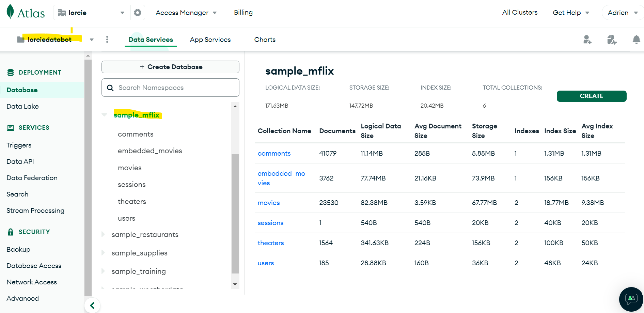Open the comments collection link in table
This screenshot has height=313, width=644.
274,153
